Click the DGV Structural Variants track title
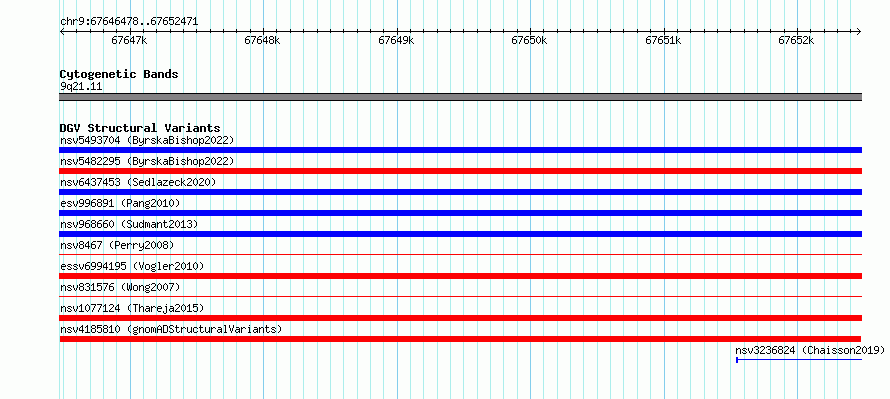 [140, 128]
